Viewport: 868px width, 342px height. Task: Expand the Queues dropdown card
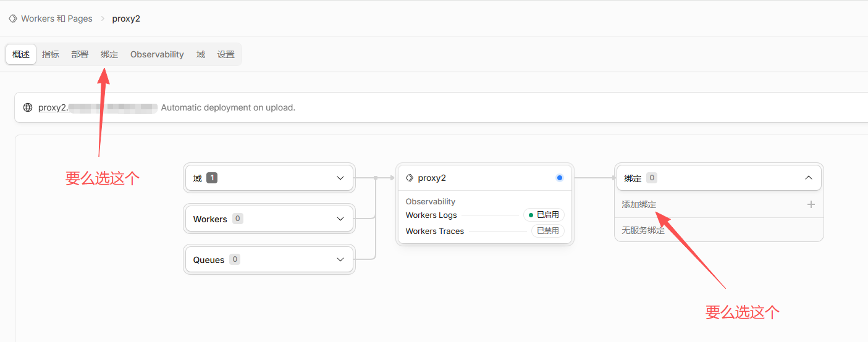(x=269, y=259)
